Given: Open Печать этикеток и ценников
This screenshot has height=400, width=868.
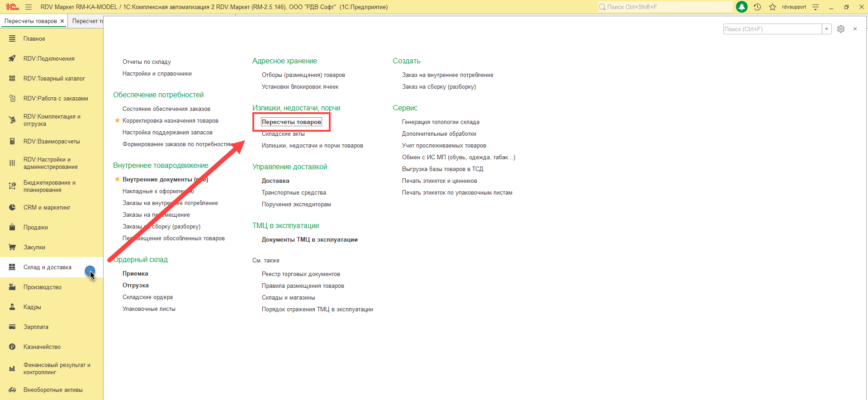Looking at the screenshot, I should click(439, 181).
